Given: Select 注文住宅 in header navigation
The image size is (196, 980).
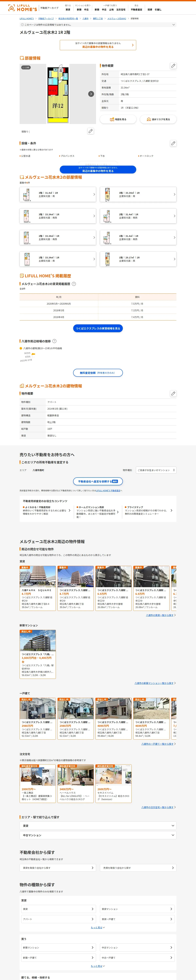Looking at the screenshot, I should [x=121, y=9].
